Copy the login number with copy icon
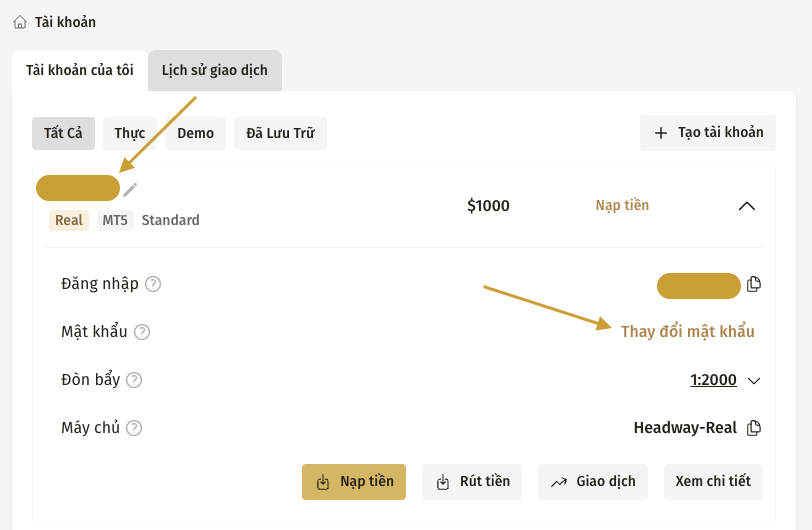The image size is (812, 530). 754,284
